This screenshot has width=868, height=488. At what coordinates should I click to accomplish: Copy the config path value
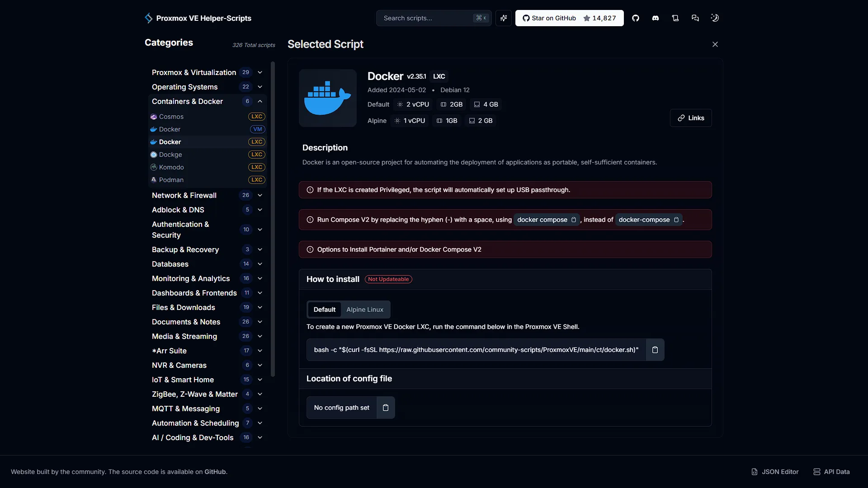pyautogui.click(x=386, y=408)
